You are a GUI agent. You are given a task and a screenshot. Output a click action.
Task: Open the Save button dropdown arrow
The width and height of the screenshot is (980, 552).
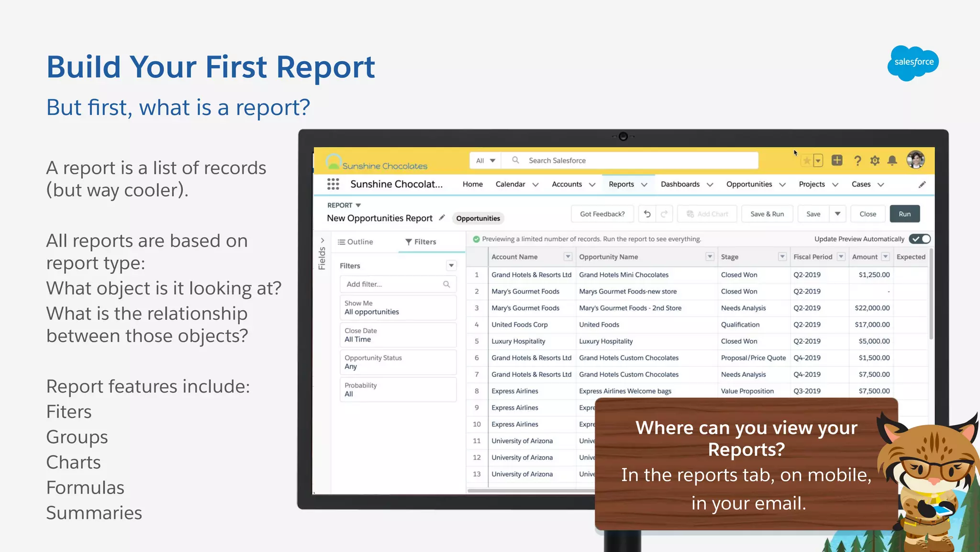tap(837, 214)
